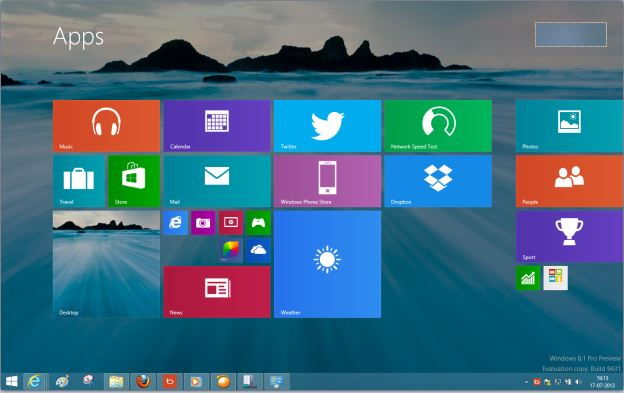624x393 pixels.
Task: Open the Desktop thumbnail tile
Action: coord(106,264)
